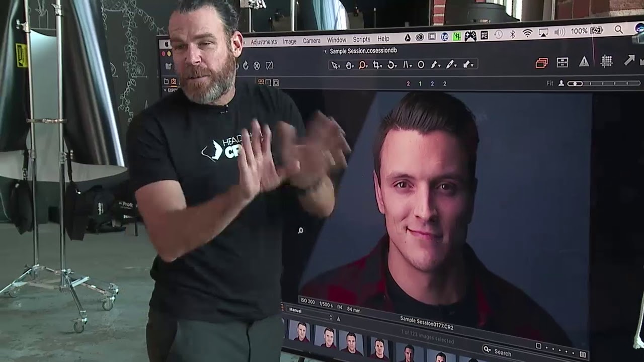This screenshot has height=362, width=644.
Task: Select the circle Spot Removal tool
Action: (x=421, y=64)
